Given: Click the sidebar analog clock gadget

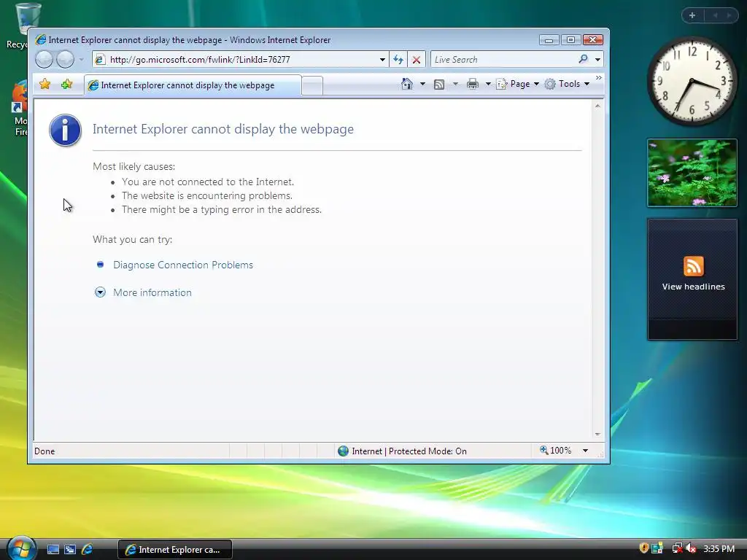Looking at the screenshot, I should (x=692, y=82).
